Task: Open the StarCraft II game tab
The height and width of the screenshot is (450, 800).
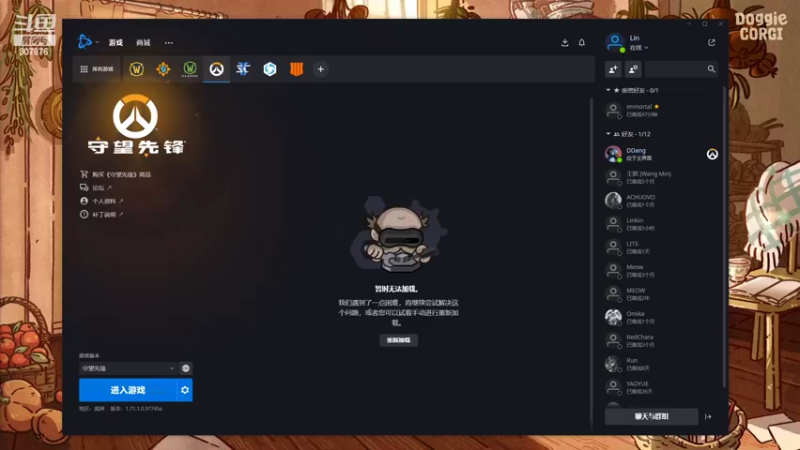Action: (243, 69)
